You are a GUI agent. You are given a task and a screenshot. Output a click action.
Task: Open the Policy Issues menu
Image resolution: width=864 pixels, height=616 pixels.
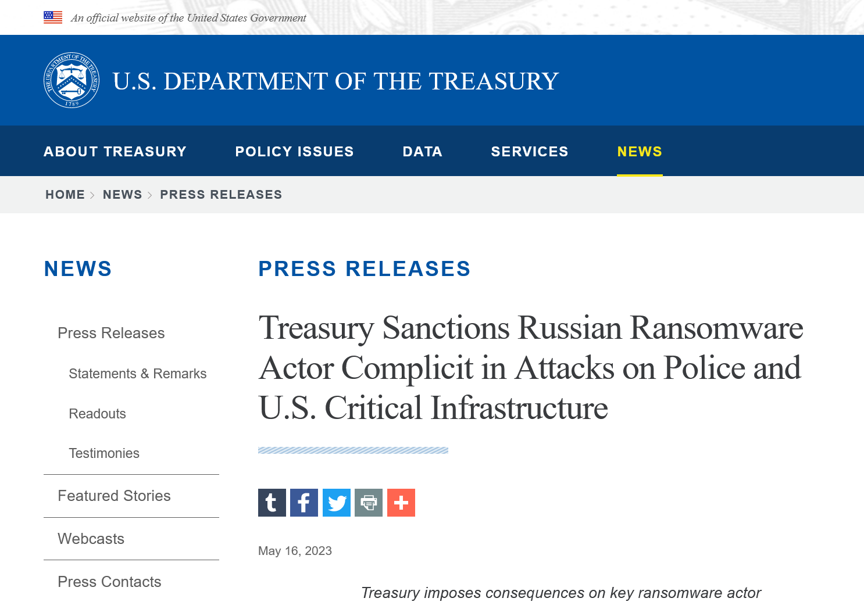point(294,152)
